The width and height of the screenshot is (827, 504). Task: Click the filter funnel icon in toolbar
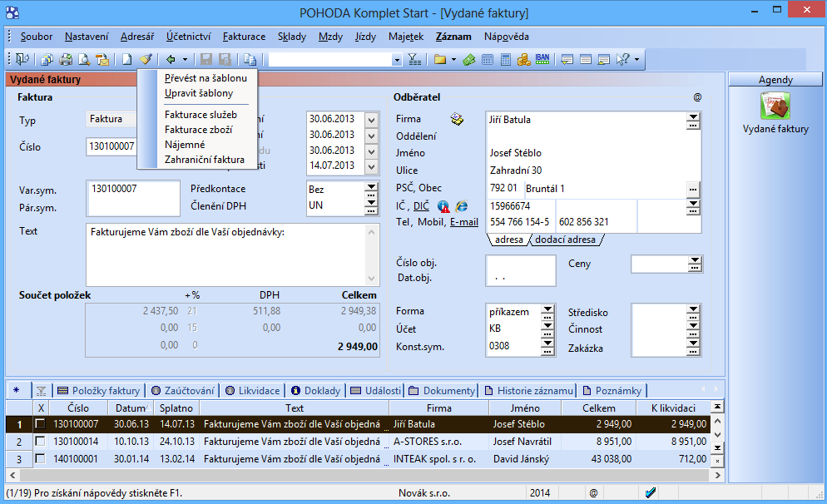(x=414, y=60)
